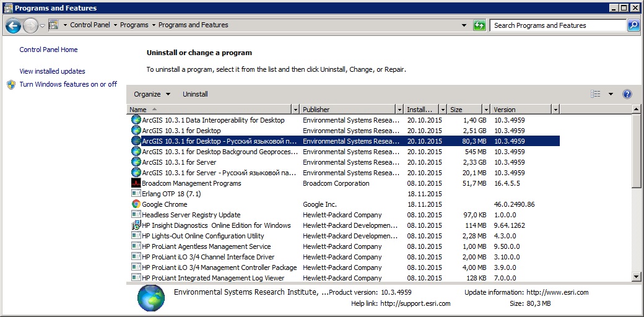Open the Organize menu
This screenshot has width=644, height=317.
pos(152,94)
